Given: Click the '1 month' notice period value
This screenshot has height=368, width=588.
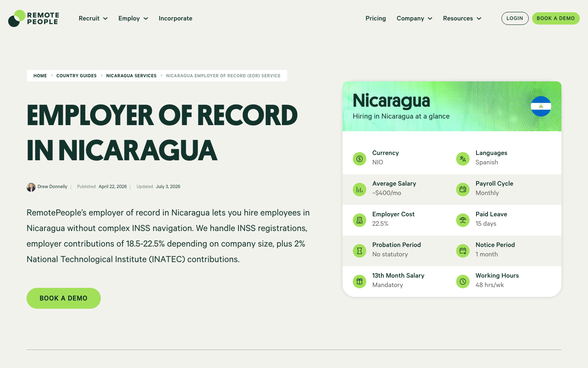Looking at the screenshot, I should pos(487,254).
